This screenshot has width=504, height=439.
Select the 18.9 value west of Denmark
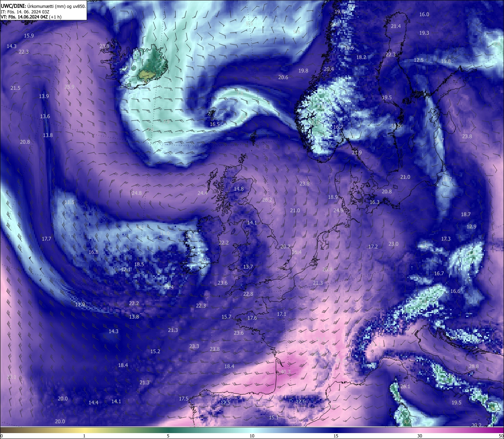coord(333,197)
